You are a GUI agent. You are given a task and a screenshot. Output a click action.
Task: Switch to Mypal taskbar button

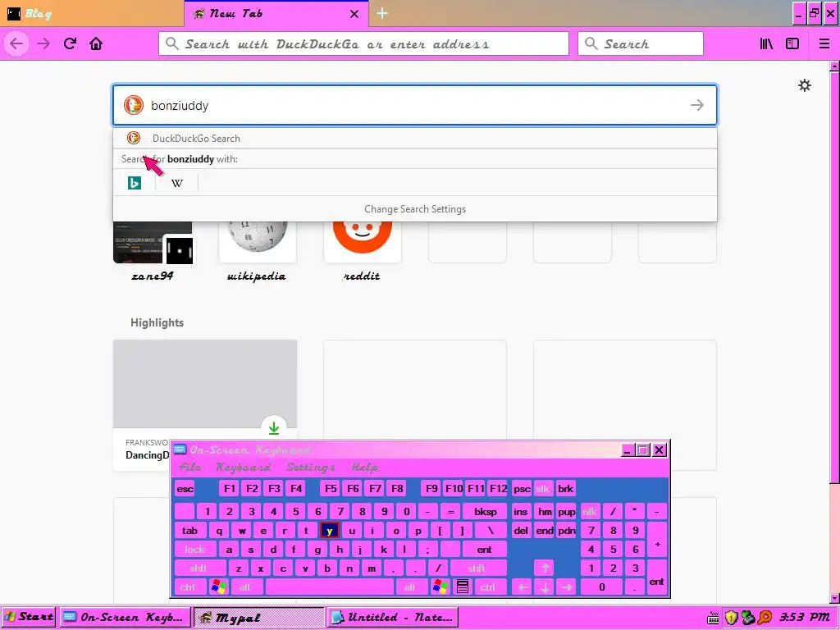pos(258,617)
